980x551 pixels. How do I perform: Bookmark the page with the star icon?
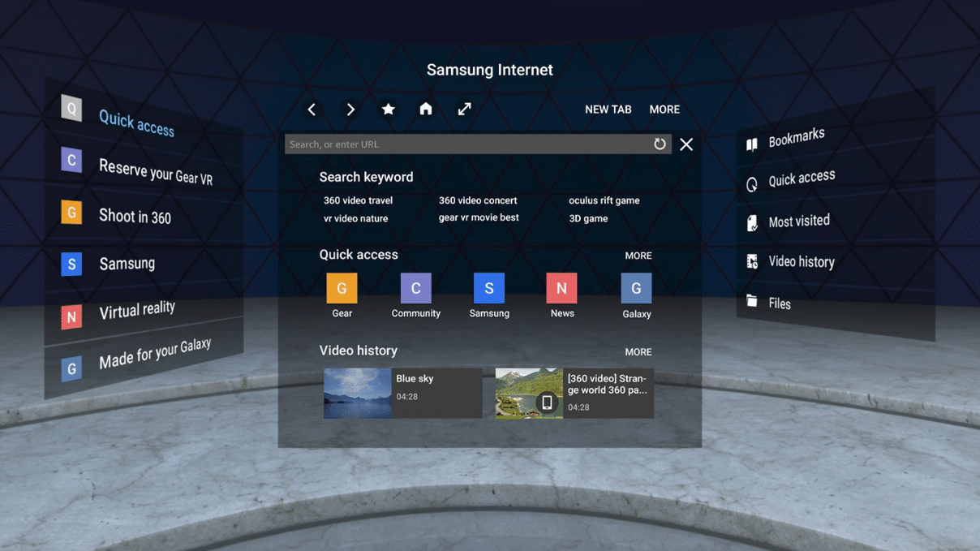tap(389, 110)
